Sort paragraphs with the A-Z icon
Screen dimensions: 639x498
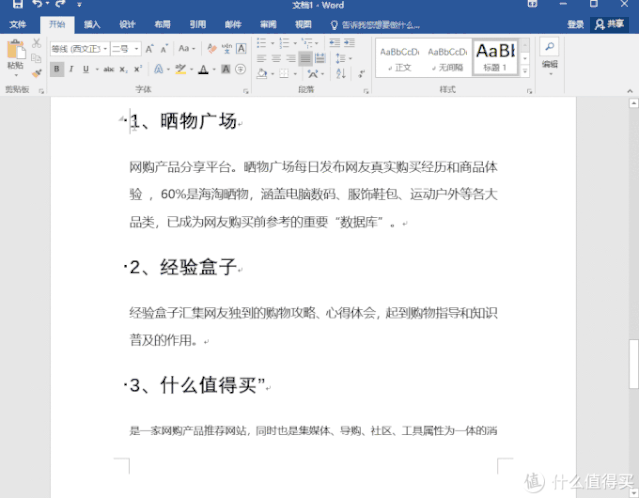point(341,73)
